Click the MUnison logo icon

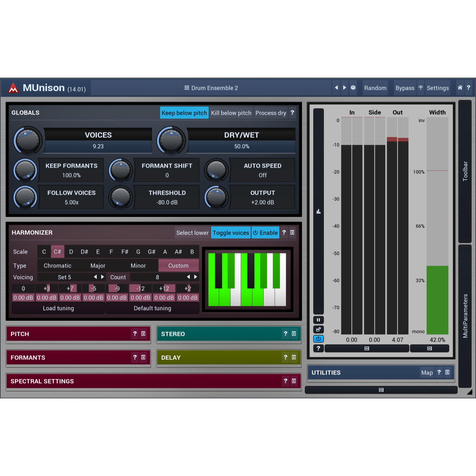(13, 88)
